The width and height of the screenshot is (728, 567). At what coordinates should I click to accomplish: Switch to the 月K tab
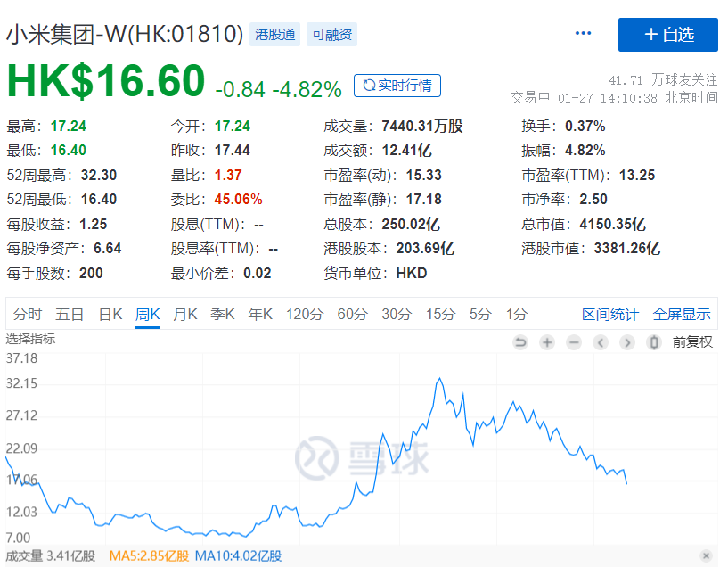(184, 315)
